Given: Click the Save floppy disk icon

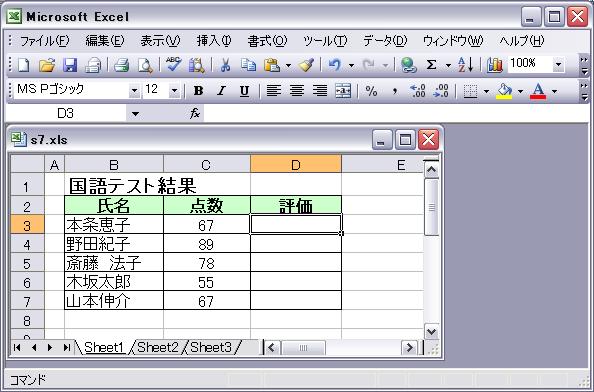Looking at the screenshot, I should (x=70, y=65).
